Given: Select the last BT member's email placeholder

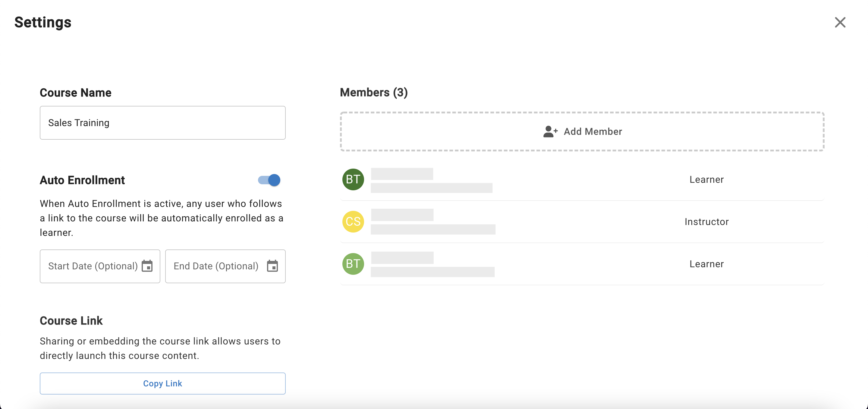Looking at the screenshot, I should [x=432, y=272].
